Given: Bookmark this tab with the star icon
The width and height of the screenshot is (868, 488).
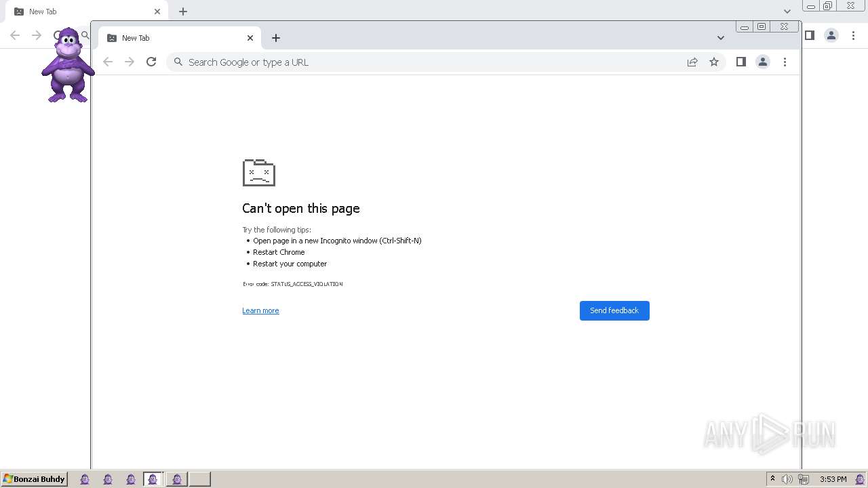Looking at the screenshot, I should (714, 62).
